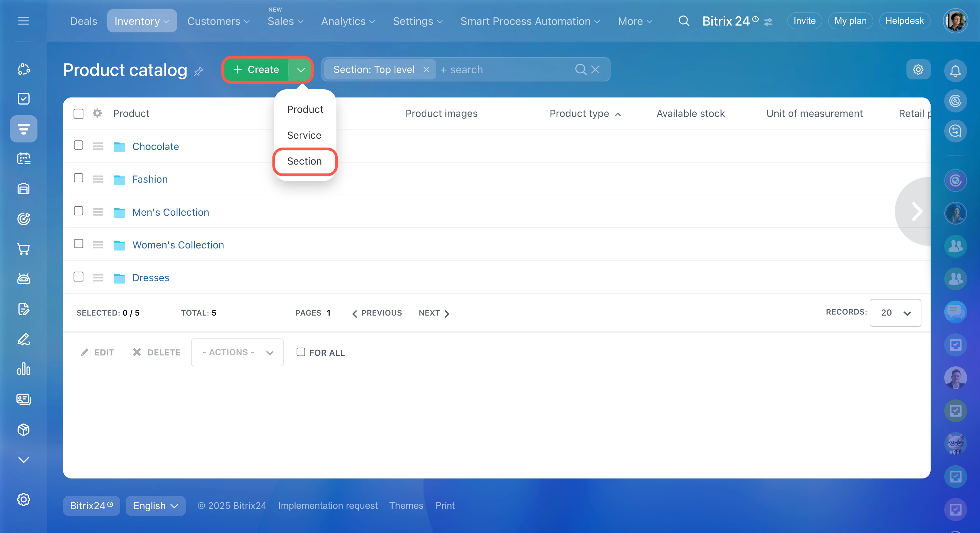Open the Actions dropdown
This screenshot has width=980, height=533.
237,352
